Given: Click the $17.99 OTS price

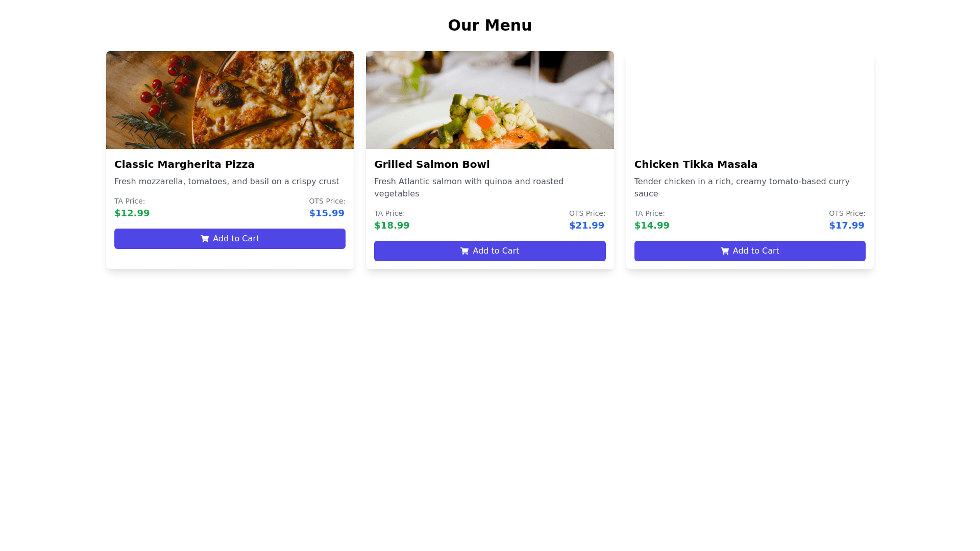Looking at the screenshot, I should click(846, 226).
